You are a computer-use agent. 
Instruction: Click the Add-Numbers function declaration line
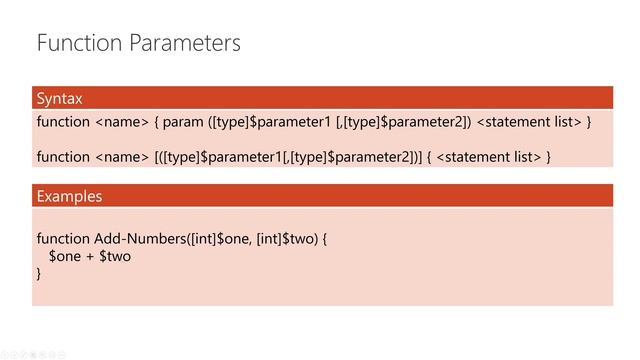pyautogui.click(x=182, y=239)
